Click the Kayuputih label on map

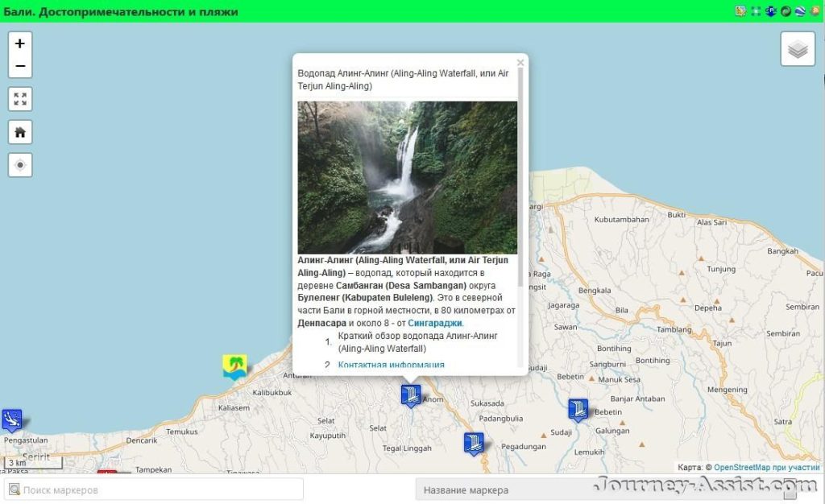(328, 436)
